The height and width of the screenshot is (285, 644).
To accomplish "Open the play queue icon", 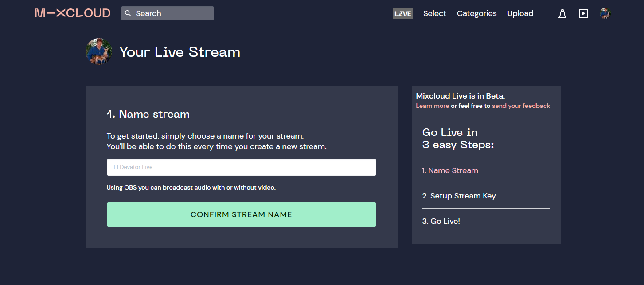I will click(584, 13).
